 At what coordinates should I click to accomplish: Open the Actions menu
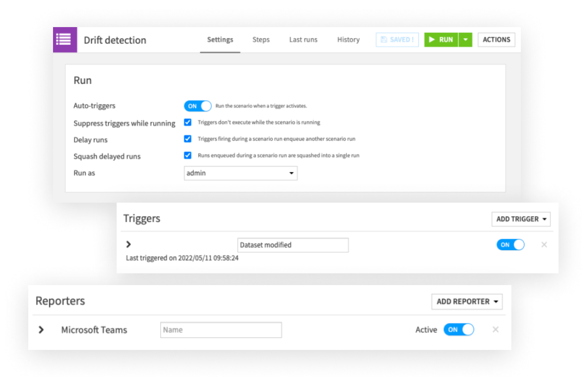[x=496, y=40]
